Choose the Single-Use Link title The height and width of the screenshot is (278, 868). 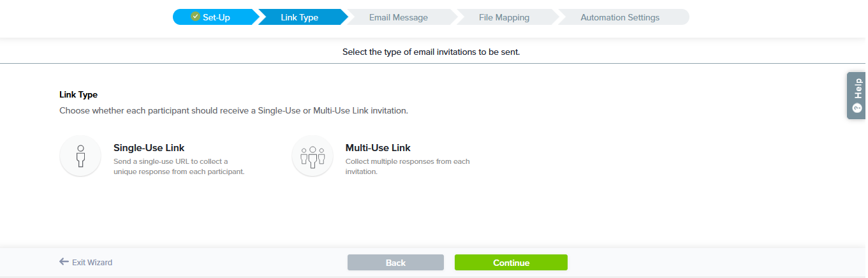click(x=149, y=148)
